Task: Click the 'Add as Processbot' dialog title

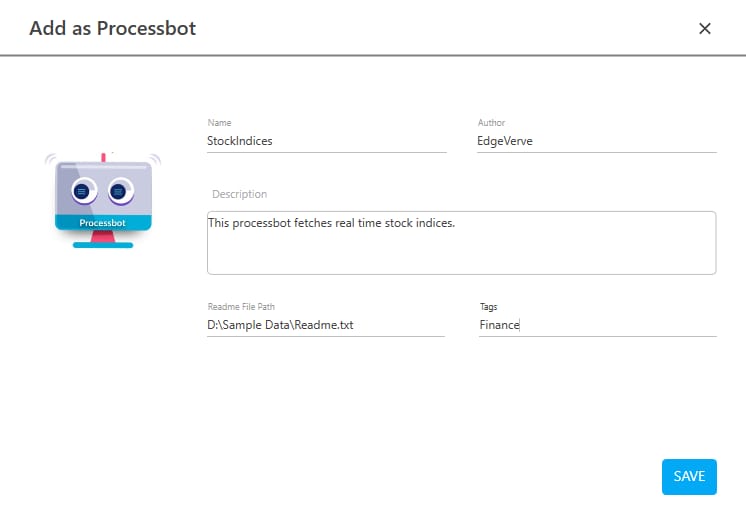Action: tap(113, 29)
